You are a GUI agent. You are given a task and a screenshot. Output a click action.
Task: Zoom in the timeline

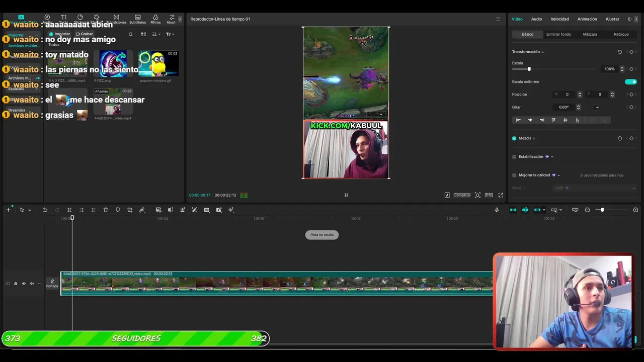coord(635,210)
